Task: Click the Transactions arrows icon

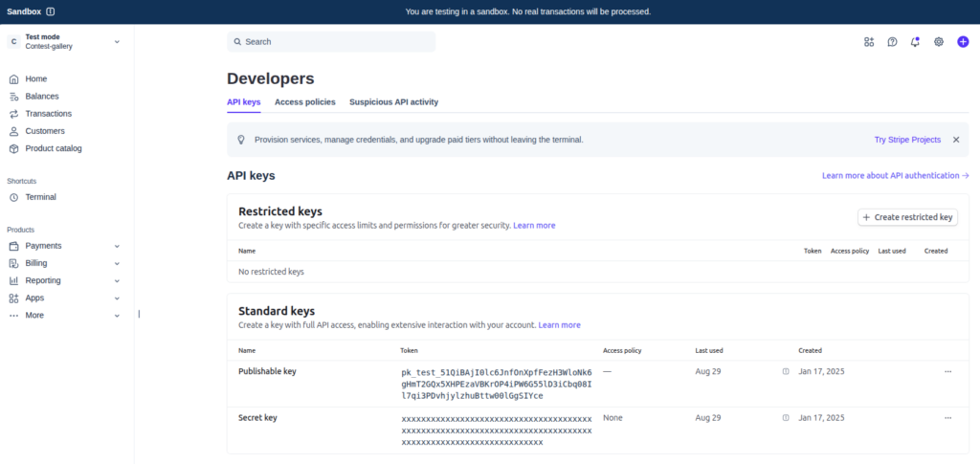Action: click(x=13, y=114)
